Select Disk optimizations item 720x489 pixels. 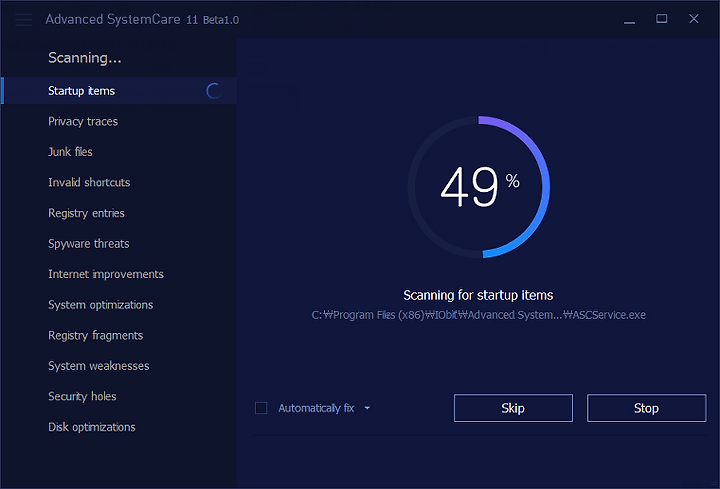point(92,427)
